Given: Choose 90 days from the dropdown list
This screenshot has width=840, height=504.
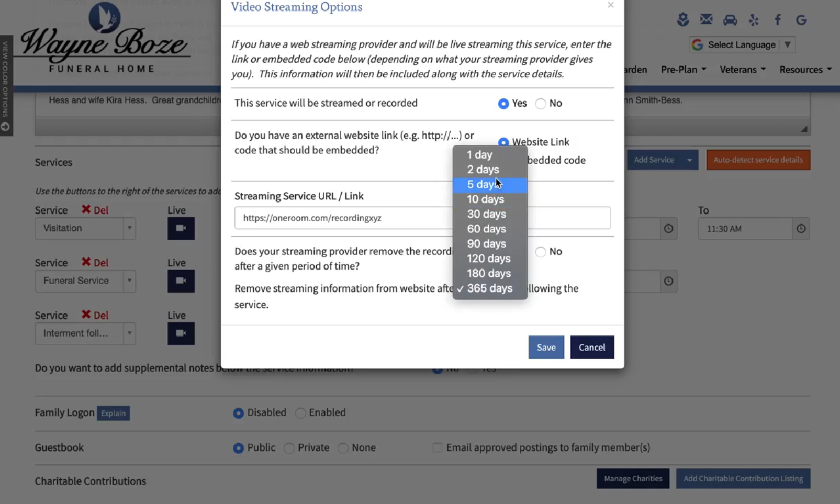Looking at the screenshot, I should pyautogui.click(x=486, y=244).
